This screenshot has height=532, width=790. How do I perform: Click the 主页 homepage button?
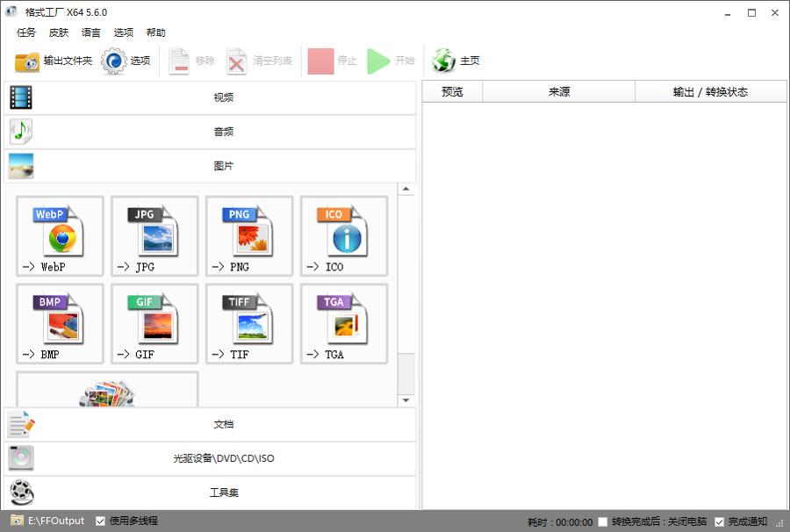pos(456,61)
